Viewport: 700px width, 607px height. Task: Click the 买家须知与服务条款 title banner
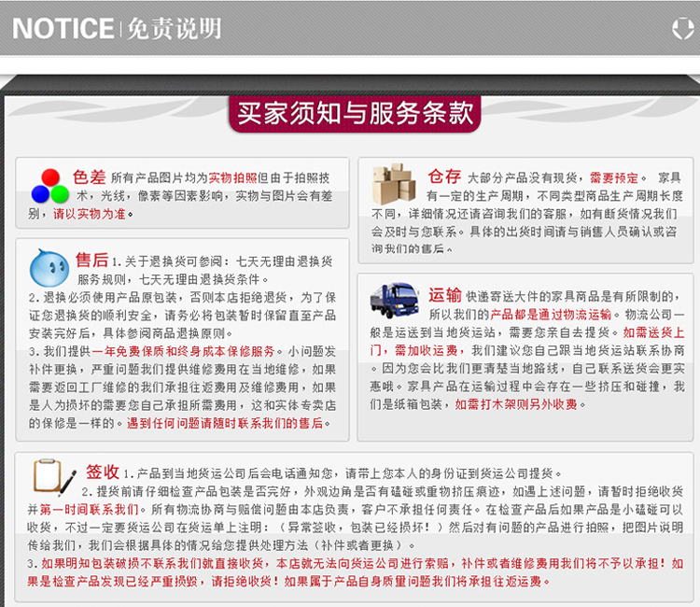[354, 113]
